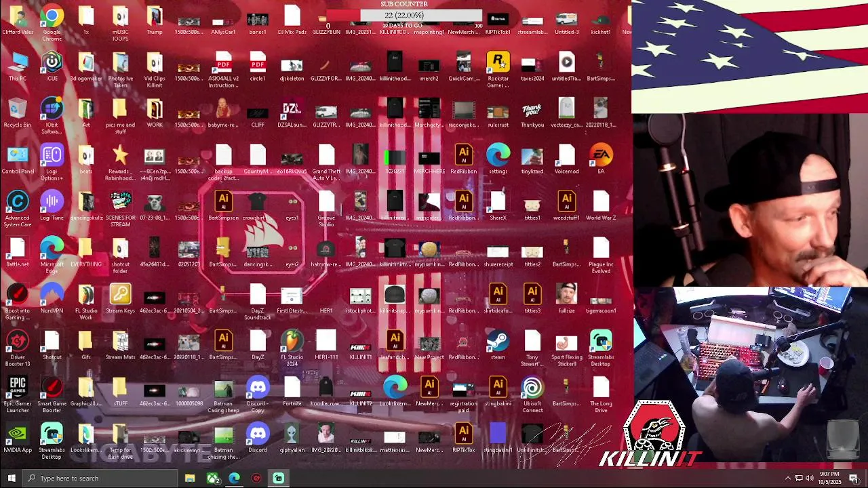Open File Explorer from the taskbar
This screenshot has width=868, height=488.
pos(190,479)
